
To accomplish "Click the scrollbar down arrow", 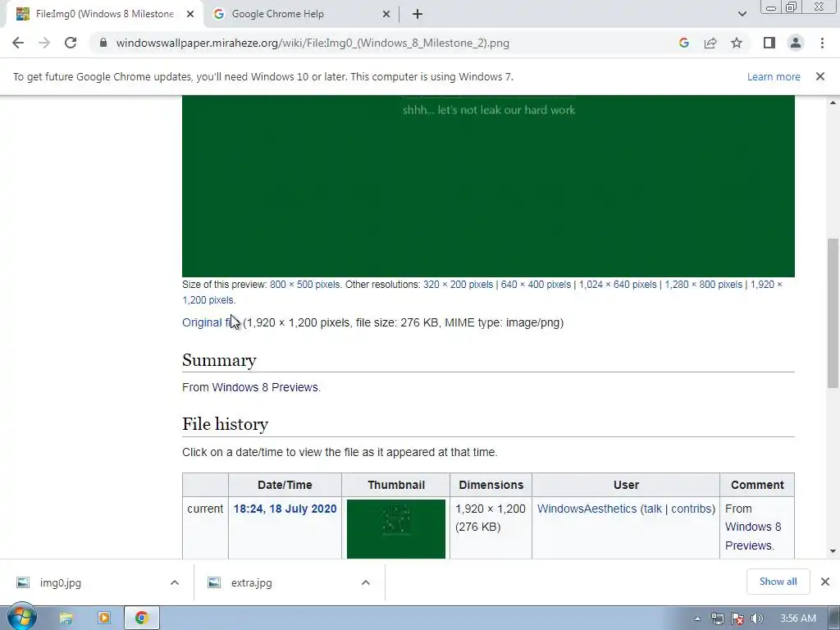I will tap(833, 551).
